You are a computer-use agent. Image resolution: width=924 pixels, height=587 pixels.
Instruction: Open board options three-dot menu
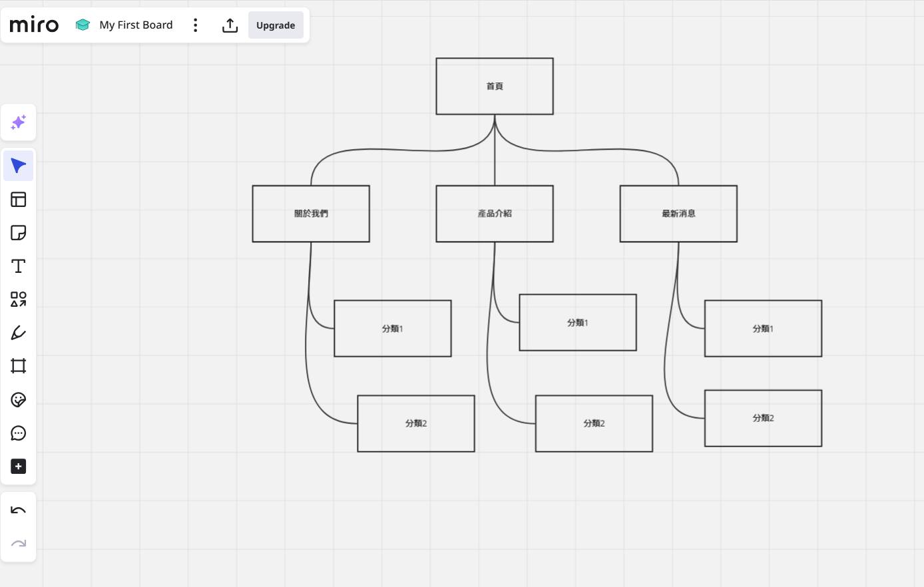(195, 25)
